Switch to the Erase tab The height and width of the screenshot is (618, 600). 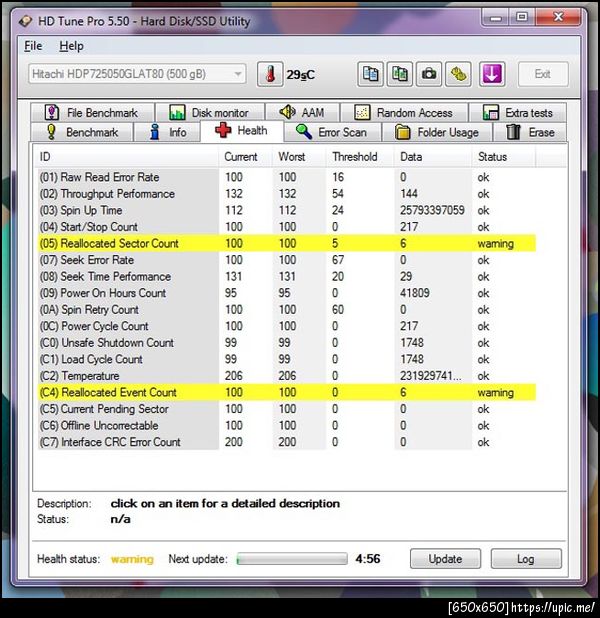(x=530, y=132)
